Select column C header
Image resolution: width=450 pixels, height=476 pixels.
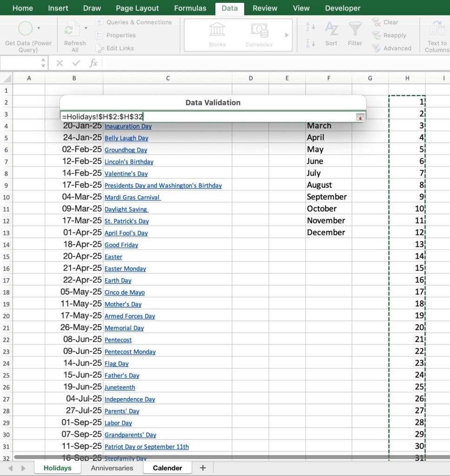click(168, 78)
